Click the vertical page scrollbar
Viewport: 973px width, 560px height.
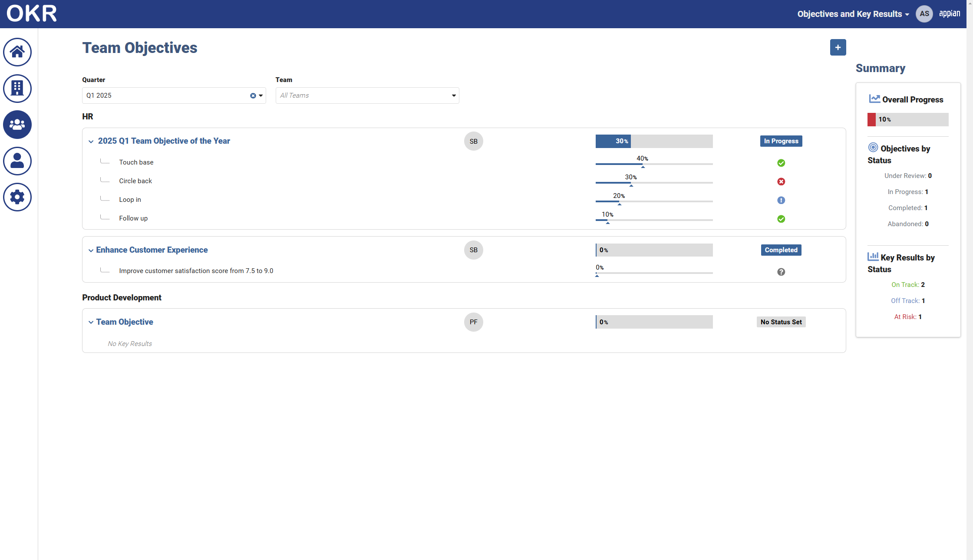coord(970,280)
